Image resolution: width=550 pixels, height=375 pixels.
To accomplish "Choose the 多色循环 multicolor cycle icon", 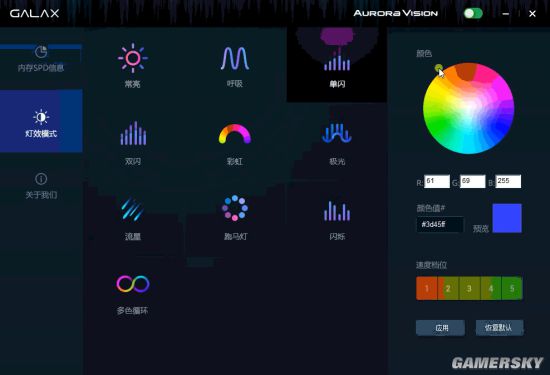I will click(x=133, y=284).
